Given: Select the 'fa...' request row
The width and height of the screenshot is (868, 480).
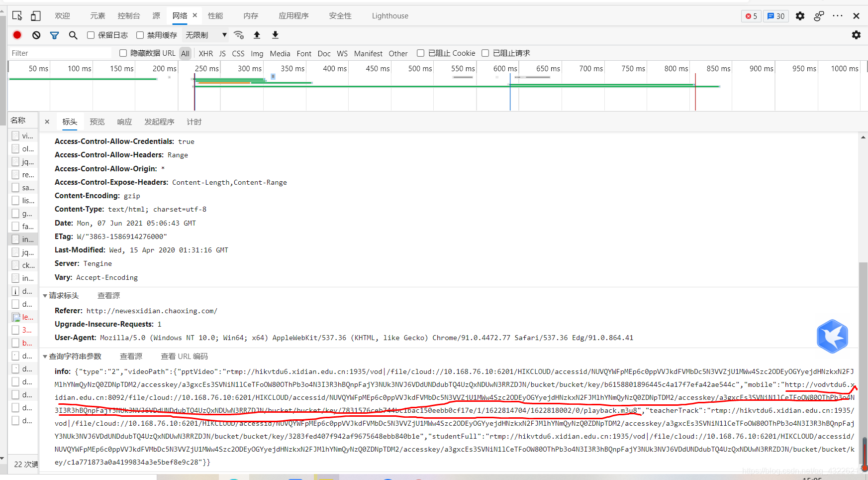Looking at the screenshot, I should pos(23,227).
